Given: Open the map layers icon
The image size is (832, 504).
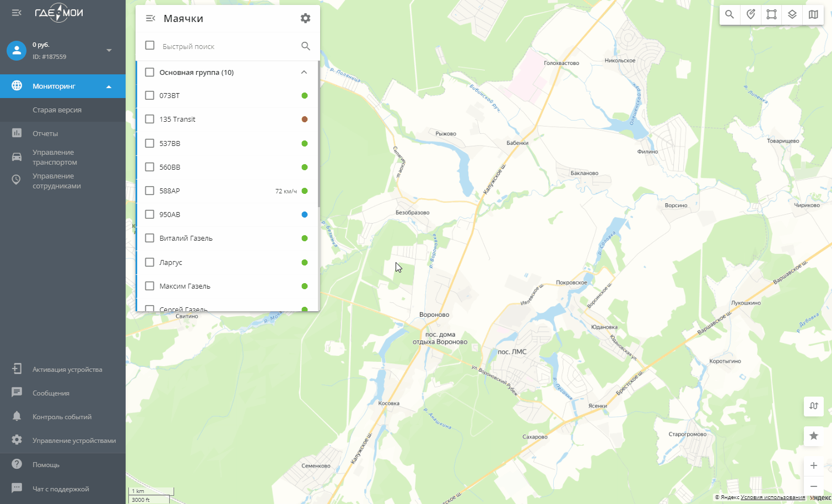Looking at the screenshot, I should (x=792, y=15).
